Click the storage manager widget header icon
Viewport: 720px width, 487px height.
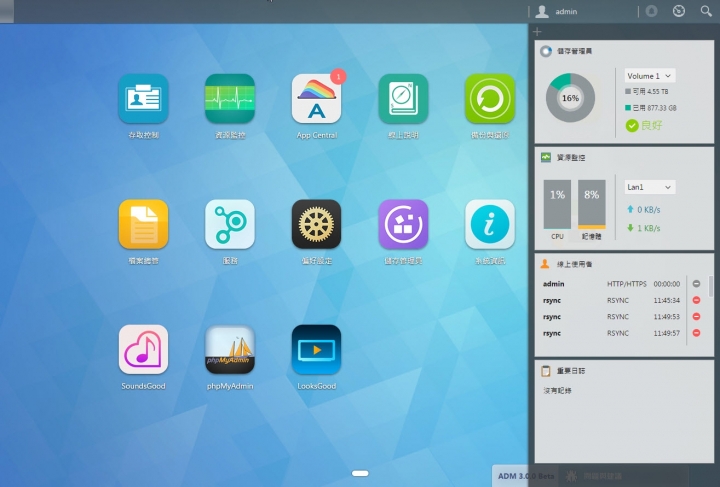tap(546, 51)
